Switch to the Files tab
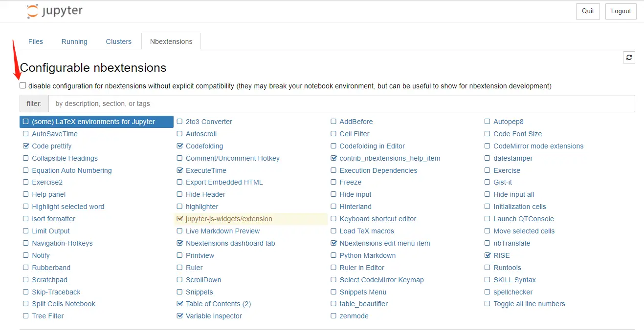Viewport: 644px width, 334px height. (x=36, y=42)
